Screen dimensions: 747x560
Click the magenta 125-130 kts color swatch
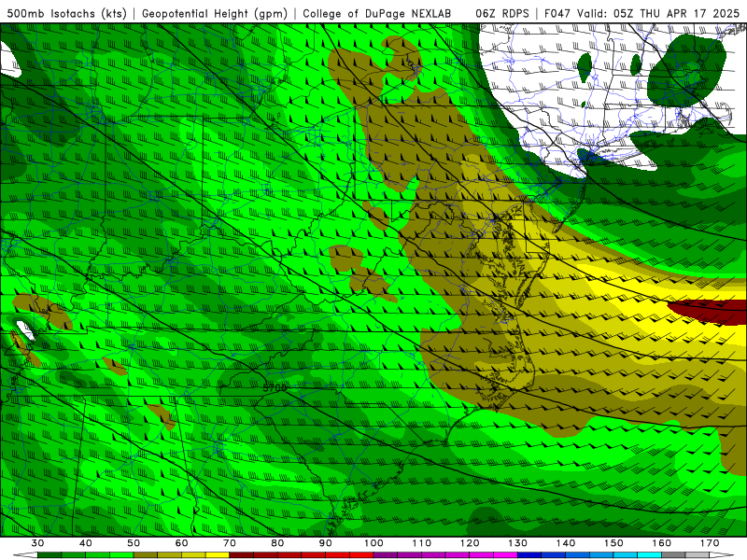(x=505, y=555)
